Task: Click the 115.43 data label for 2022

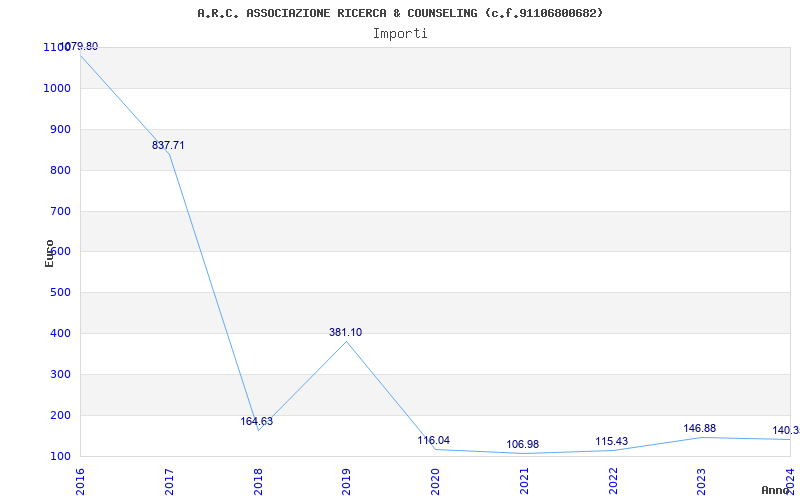Action: point(611,441)
